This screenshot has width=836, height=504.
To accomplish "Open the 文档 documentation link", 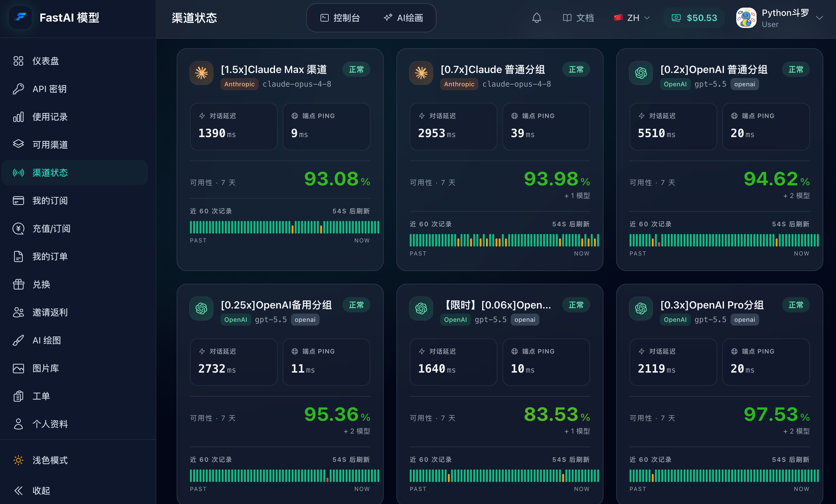I will pos(578,18).
